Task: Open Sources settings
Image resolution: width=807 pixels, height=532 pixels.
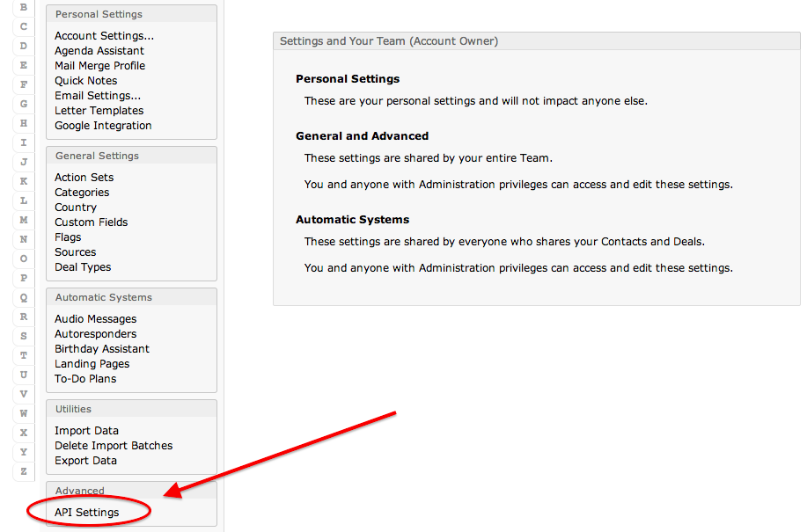Action: click(75, 251)
